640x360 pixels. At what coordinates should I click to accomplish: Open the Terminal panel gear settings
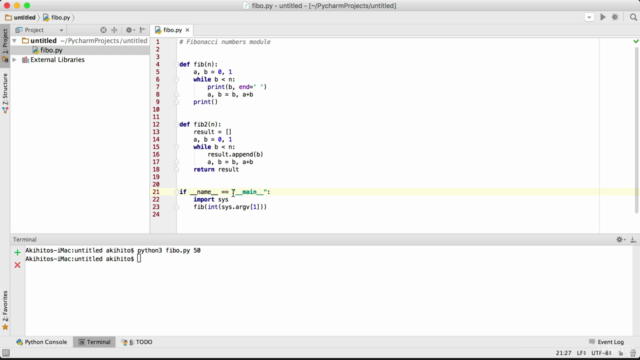(620, 240)
